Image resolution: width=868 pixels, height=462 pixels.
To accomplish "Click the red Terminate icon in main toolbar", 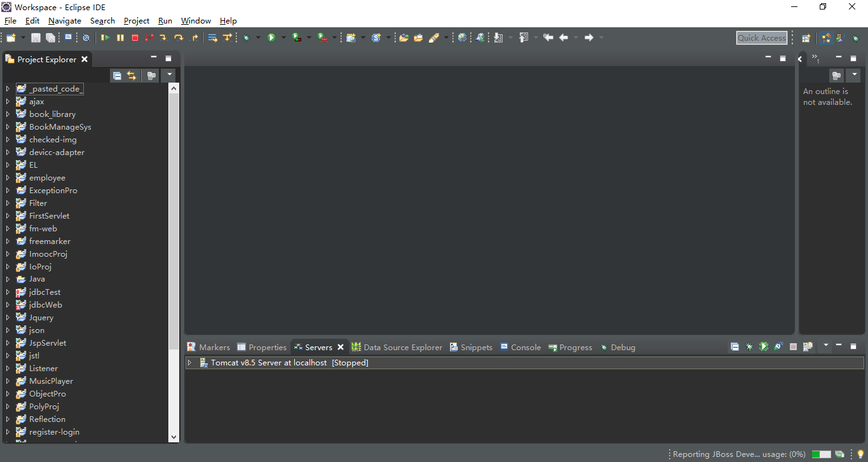I will point(135,38).
